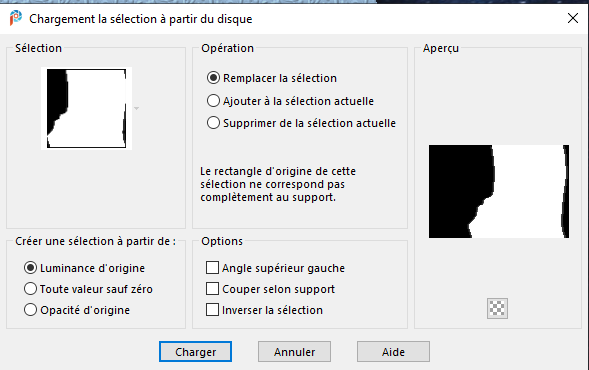
Task: Click the Aperçu preview image
Action: [x=499, y=192]
